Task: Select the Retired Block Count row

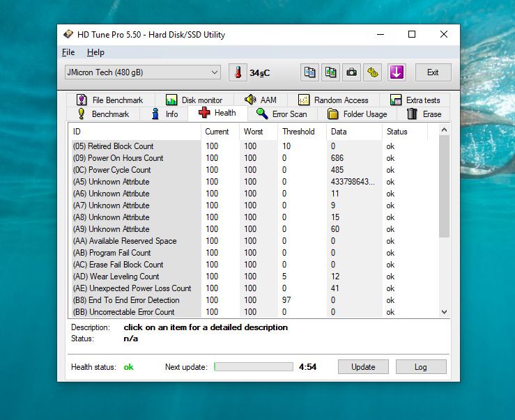Action: tap(249, 146)
